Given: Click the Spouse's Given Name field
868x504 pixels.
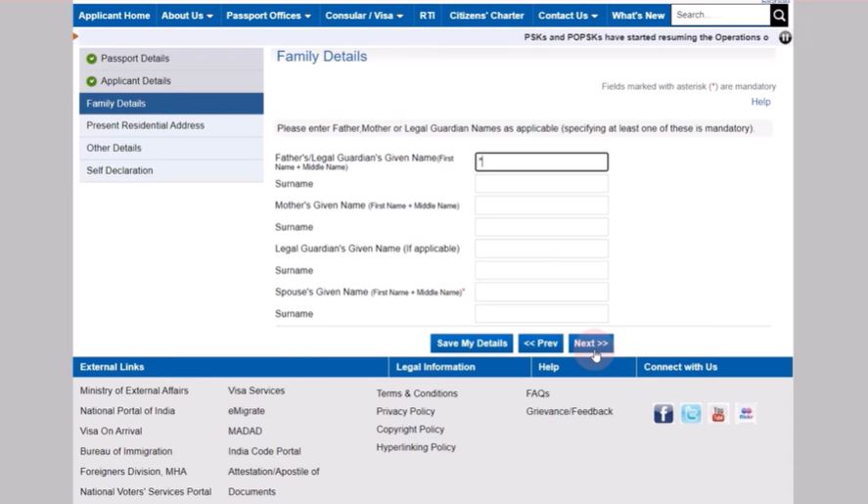Looking at the screenshot, I should (541, 292).
